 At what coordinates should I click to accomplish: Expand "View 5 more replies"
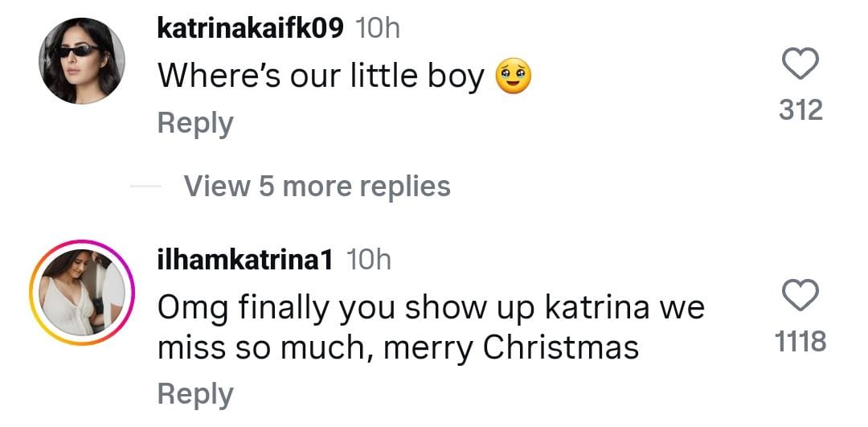point(317,186)
